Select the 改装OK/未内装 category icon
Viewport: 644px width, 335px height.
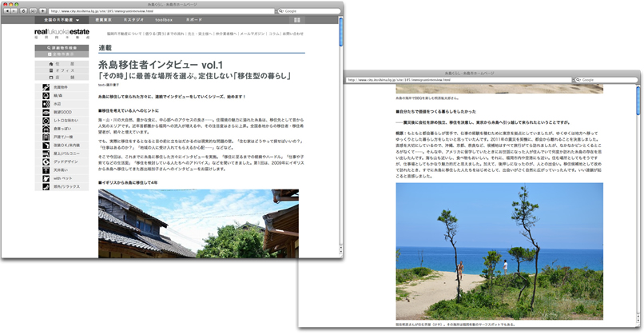click(46, 145)
